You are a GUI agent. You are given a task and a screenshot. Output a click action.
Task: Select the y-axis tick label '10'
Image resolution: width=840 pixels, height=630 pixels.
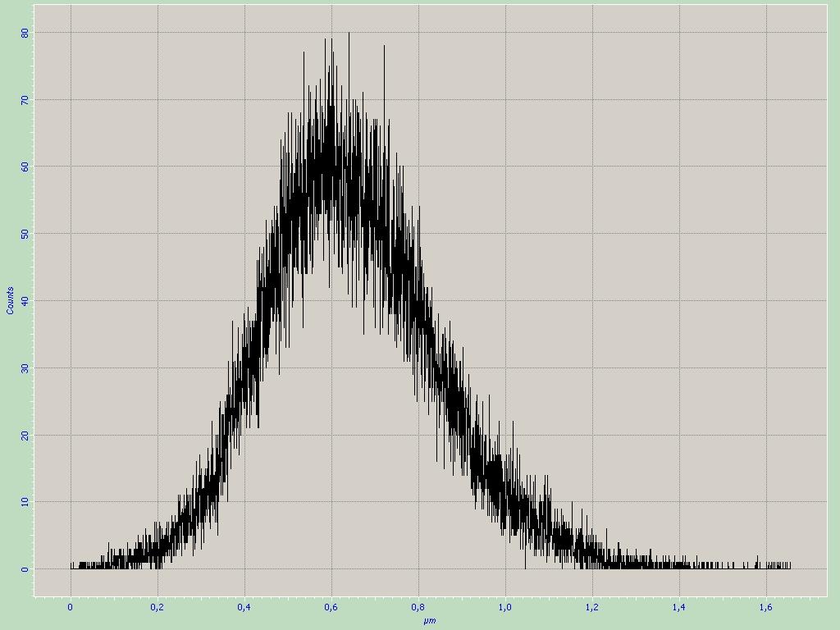pos(24,502)
